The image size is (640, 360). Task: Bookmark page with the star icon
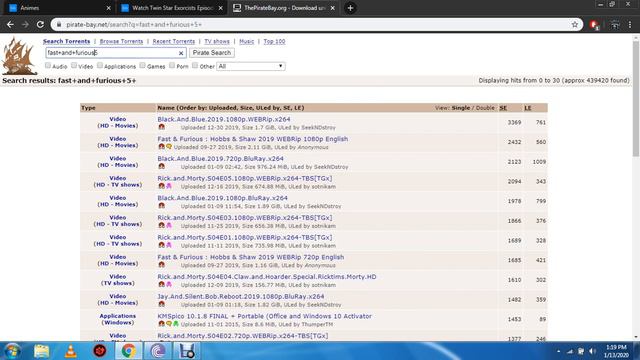pos(575,24)
